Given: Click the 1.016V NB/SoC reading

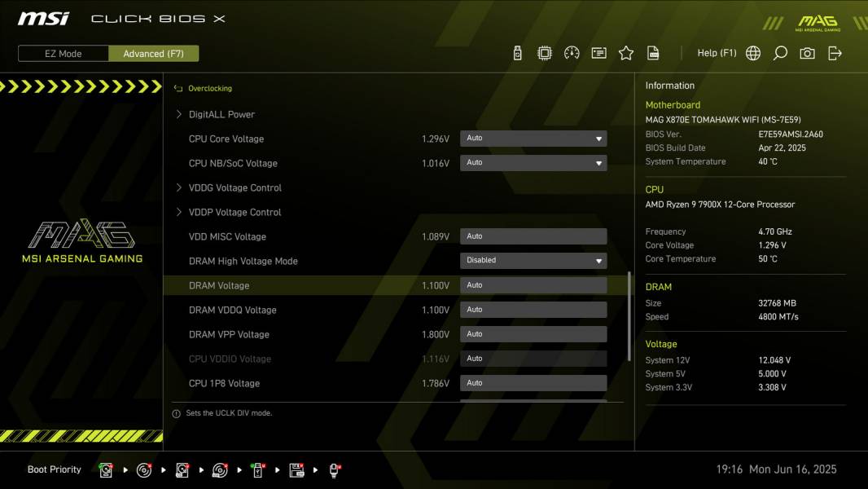Looking at the screenshot, I should click(435, 163).
